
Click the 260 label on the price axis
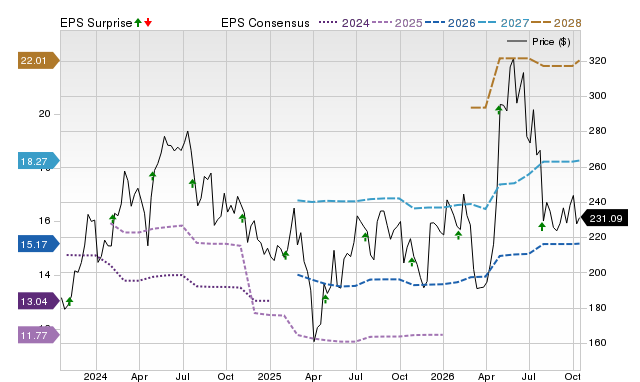point(597,167)
